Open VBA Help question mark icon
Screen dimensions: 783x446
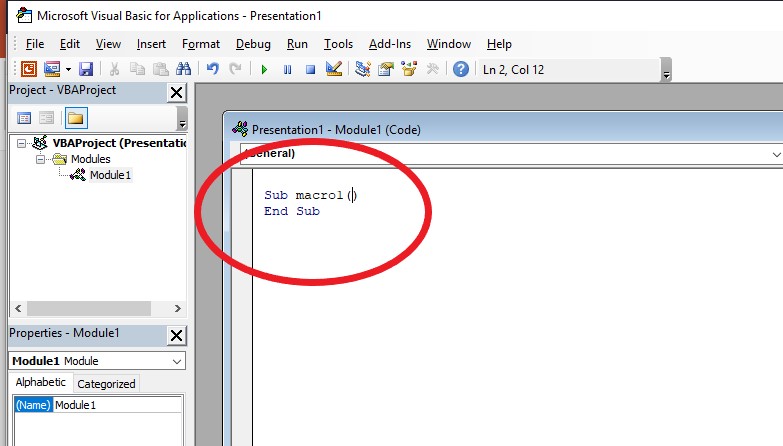[x=460, y=69]
